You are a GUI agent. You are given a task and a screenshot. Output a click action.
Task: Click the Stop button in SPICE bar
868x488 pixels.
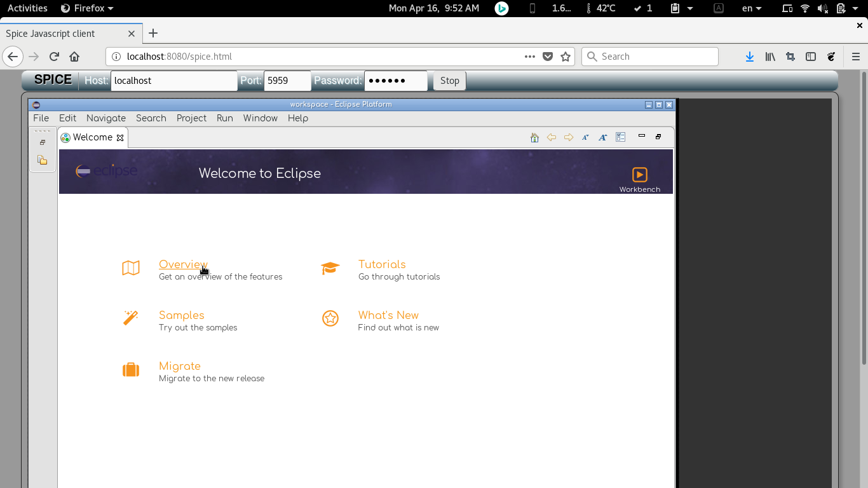point(449,81)
